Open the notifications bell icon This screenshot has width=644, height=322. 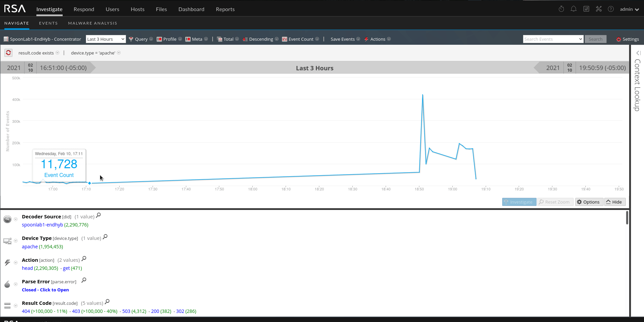(574, 9)
